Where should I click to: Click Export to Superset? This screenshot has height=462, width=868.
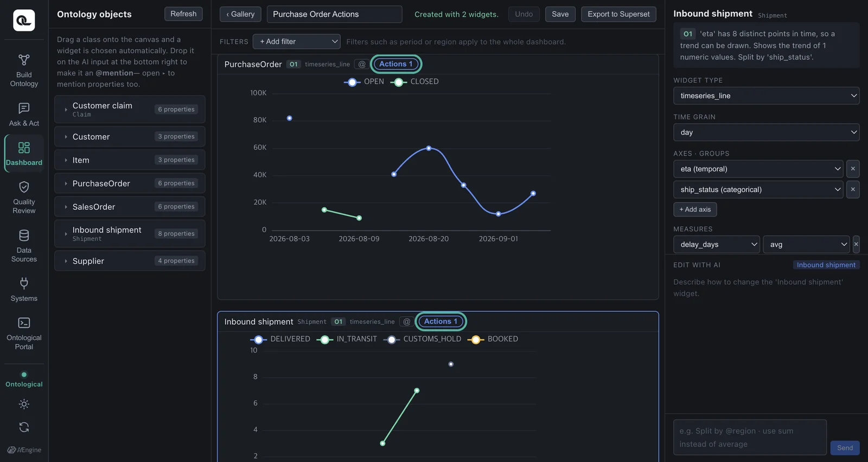point(618,14)
